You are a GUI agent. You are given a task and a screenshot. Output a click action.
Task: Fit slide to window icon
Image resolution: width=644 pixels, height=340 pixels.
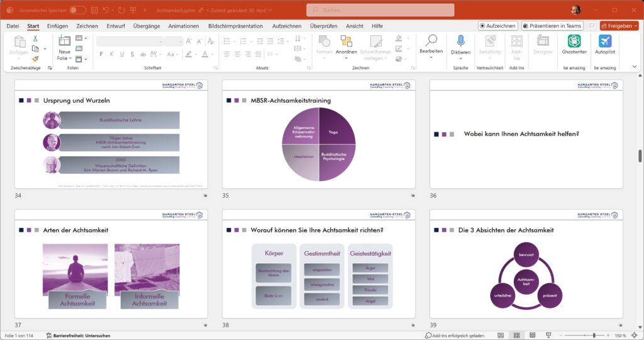pos(635,336)
